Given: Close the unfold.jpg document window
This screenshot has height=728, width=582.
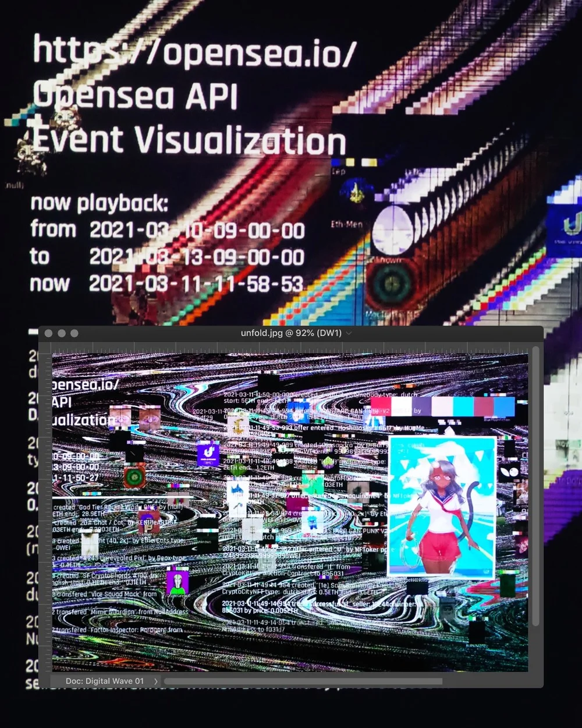Looking at the screenshot, I should click(x=48, y=333).
